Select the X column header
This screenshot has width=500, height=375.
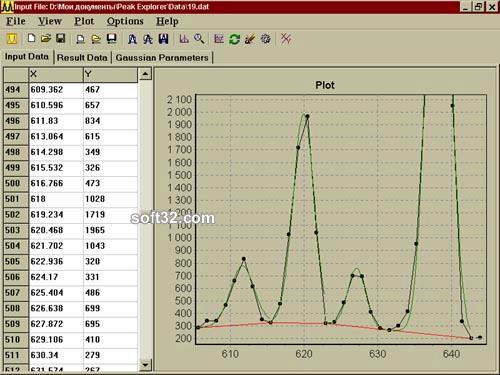tap(56, 74)
